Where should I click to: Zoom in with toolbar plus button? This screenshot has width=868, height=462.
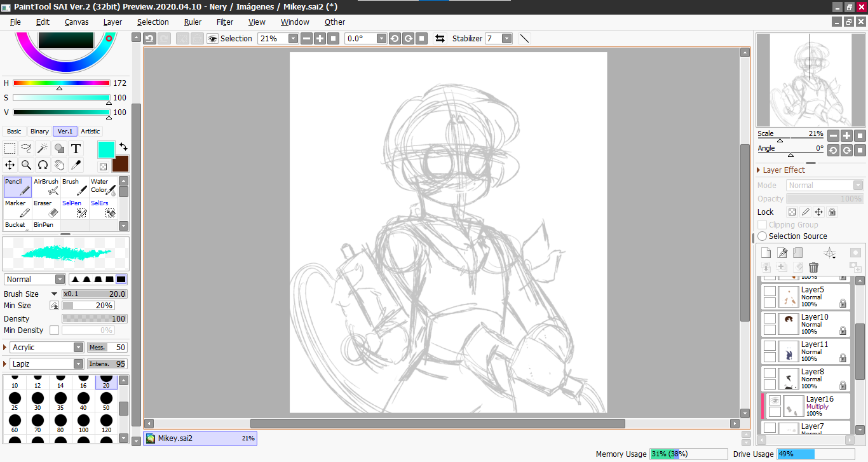(x=320, y=39)
